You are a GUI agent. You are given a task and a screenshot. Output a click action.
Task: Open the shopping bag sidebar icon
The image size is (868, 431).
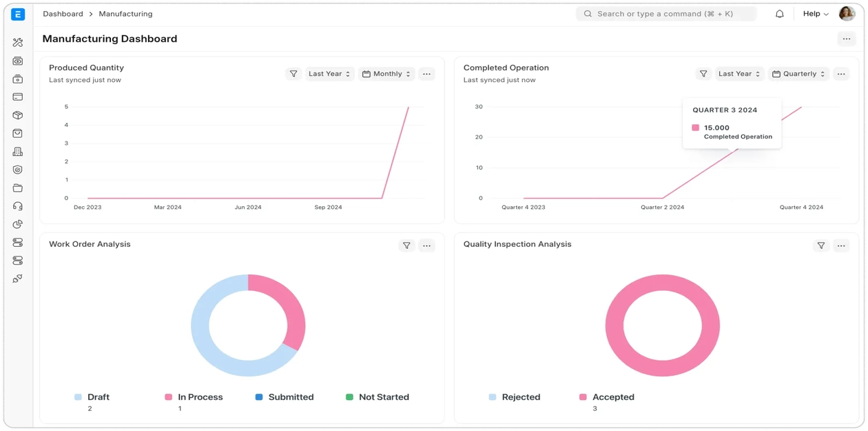pos(18,133)
